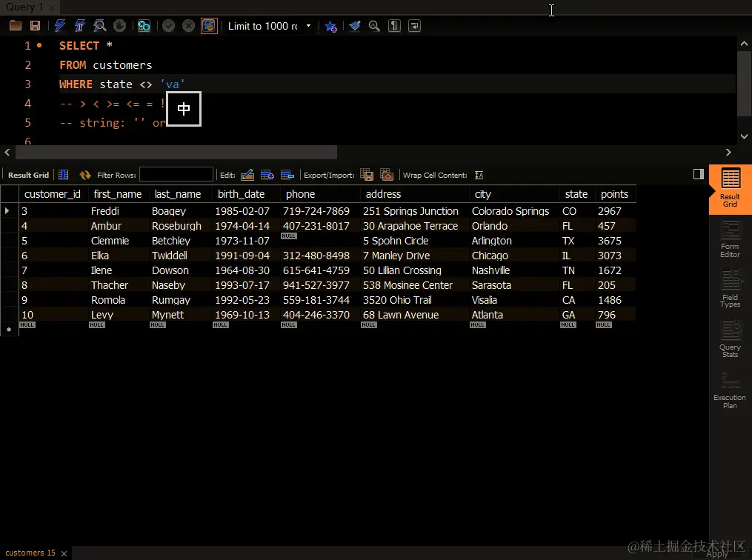Close the customers 15 result tab
Viewport: 752px width, 560px height.
(64, 554)
